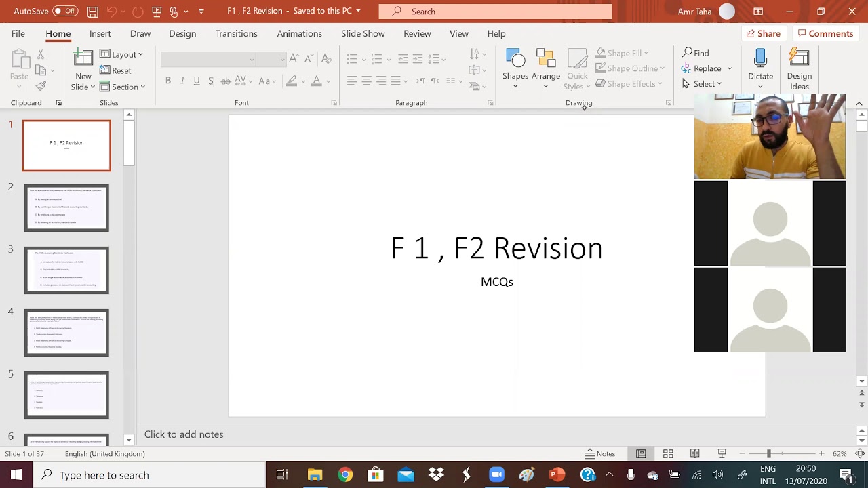Click zoom percentage 62%
Viewport: 868px width, 488px height.
click(x=840, y=453)
